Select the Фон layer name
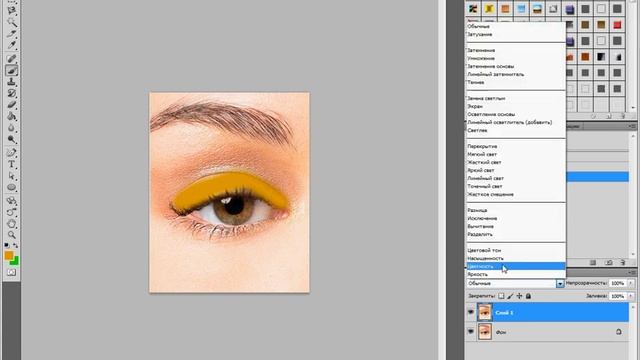 click(501, 332)
